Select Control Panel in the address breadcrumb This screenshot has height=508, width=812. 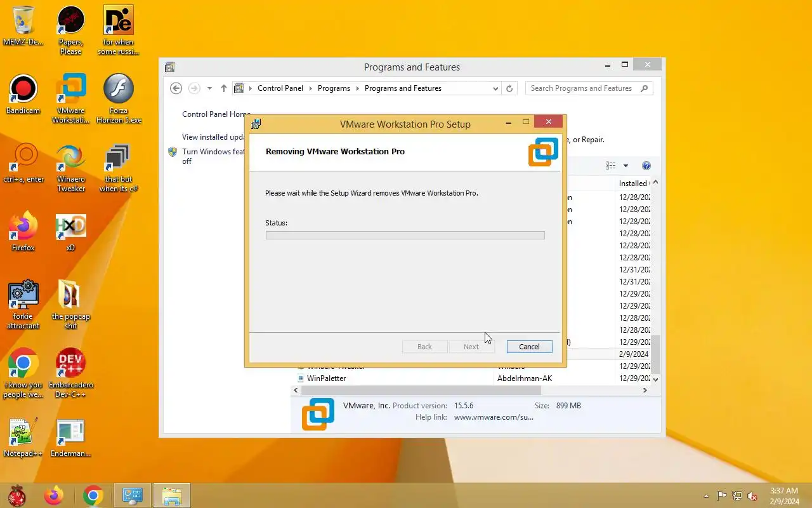click(x=280, y=88)
